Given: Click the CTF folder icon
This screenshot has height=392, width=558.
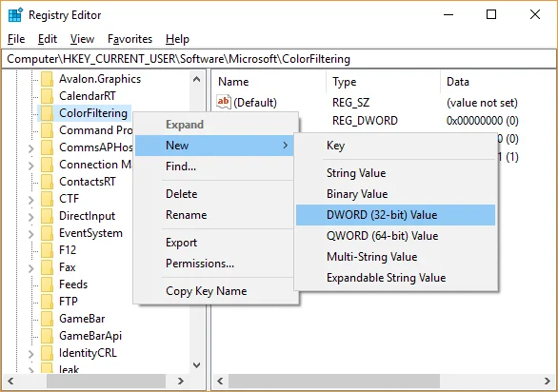Looking at the screenshot, I should click(x=47, y=199).
